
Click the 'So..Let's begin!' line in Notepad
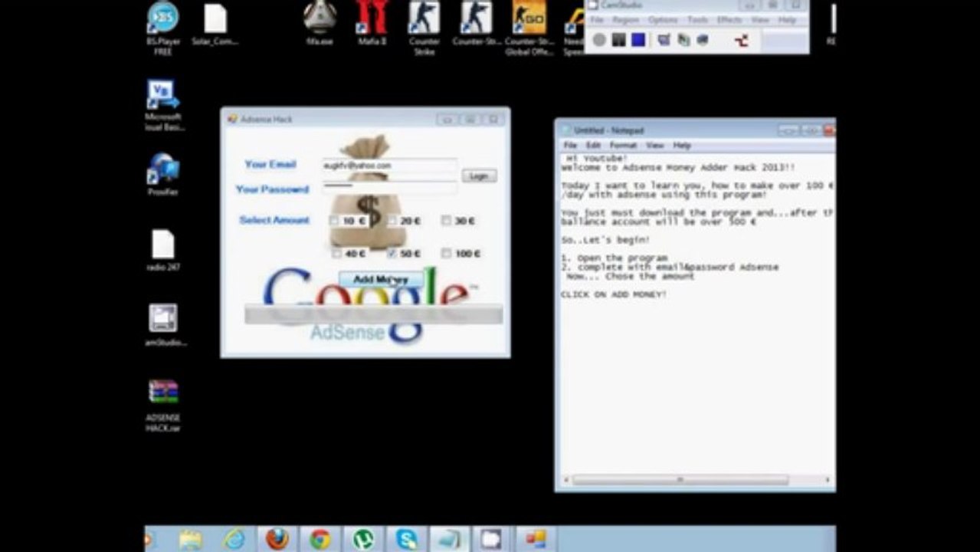pos(604,241)
